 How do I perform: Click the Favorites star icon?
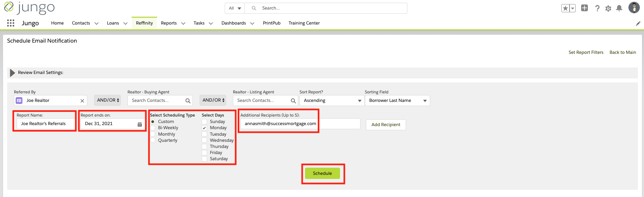[x=565, y=8]
